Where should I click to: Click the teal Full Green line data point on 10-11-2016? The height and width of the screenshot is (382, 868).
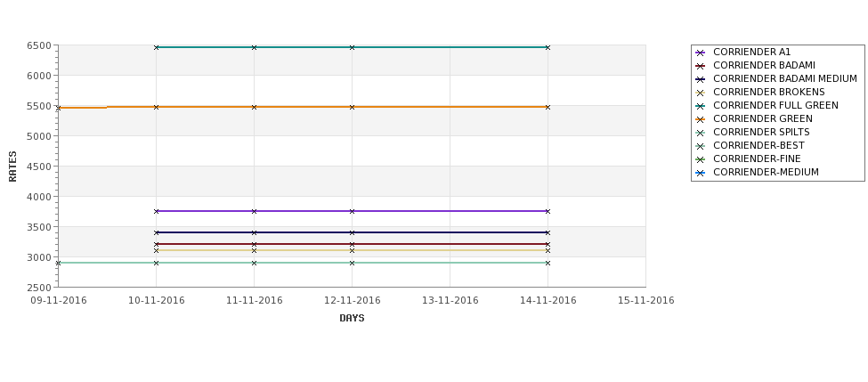click(x=156, y=47)
